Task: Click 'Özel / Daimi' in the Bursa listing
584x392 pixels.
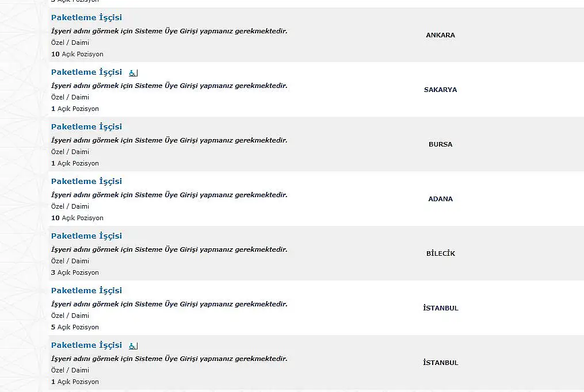Action: pyautogui.click(x=70, y=152)
